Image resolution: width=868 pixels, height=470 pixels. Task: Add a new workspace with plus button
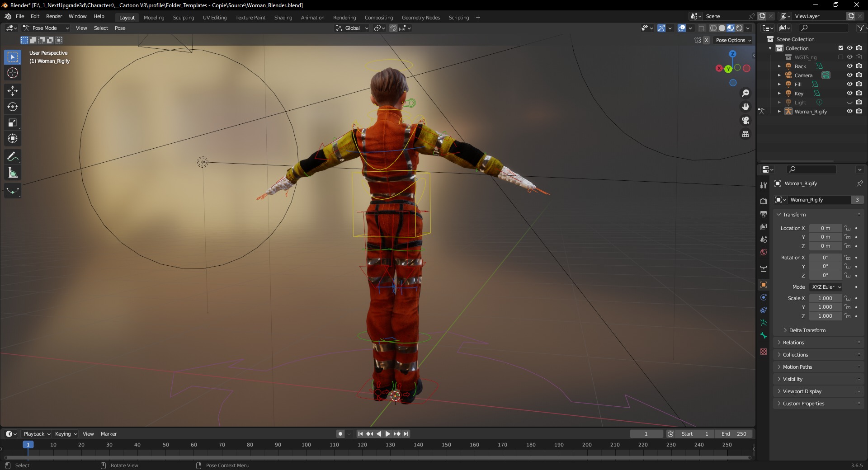point(478,18)
